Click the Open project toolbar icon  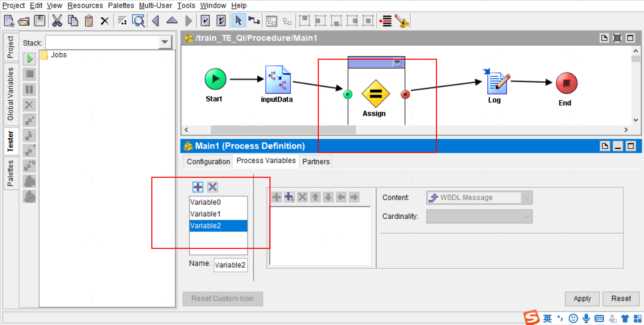(24, 21)
